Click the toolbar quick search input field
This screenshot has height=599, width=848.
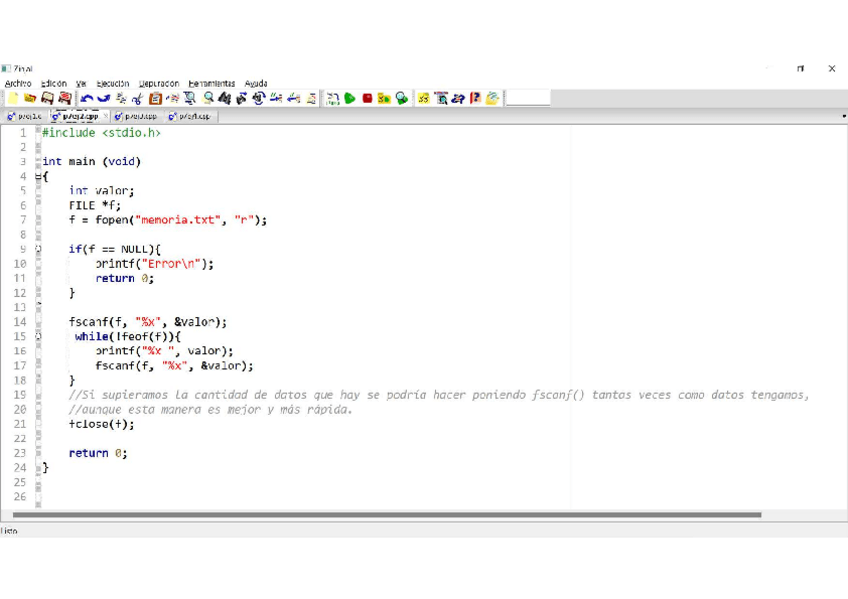click(528, 98)
